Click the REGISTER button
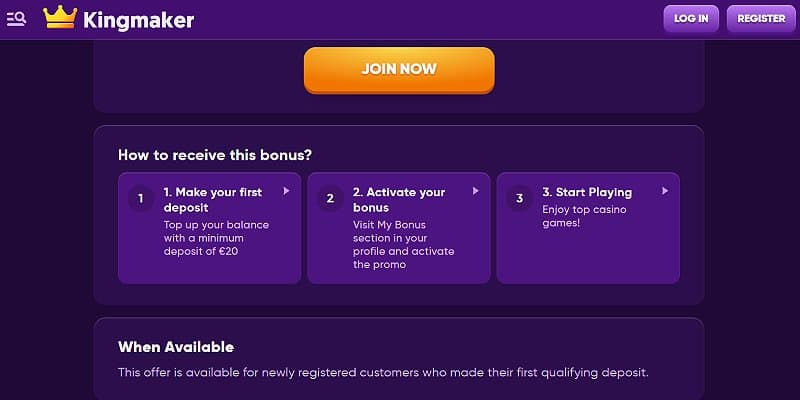This screenshot has width=800, height=400. pos(761,19)
